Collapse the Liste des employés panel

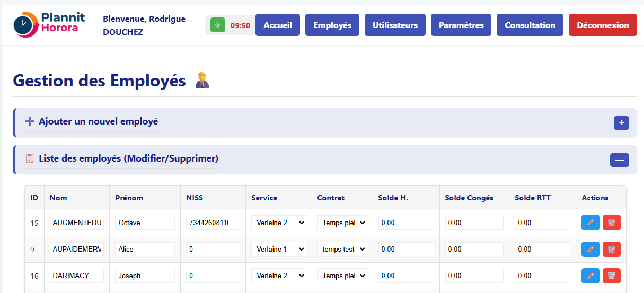[x=619, y=160]
